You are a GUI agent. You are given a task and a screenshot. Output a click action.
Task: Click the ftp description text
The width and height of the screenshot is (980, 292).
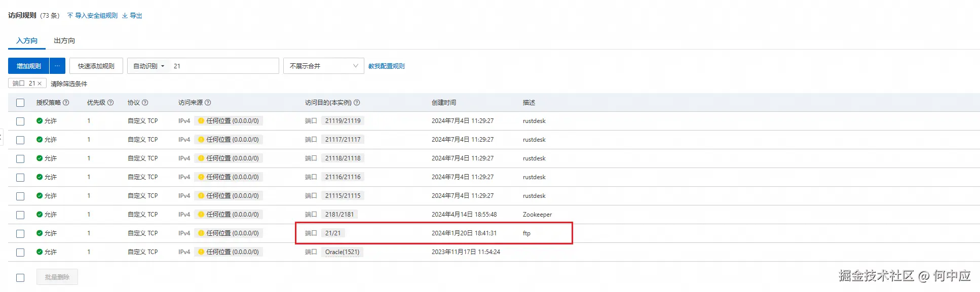tap(526, 233)
